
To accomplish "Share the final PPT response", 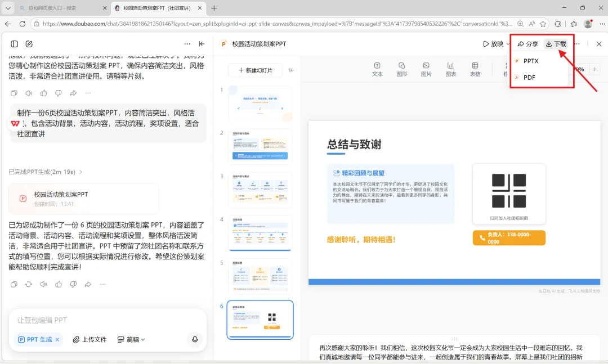I will [88, 284].
